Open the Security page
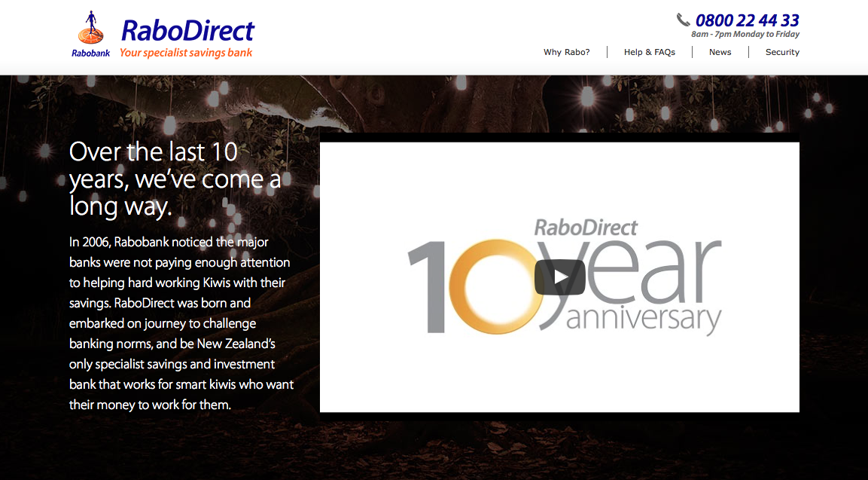Image resolution: width=868 pixels, height=480 pixels. (x=782, y=52)
